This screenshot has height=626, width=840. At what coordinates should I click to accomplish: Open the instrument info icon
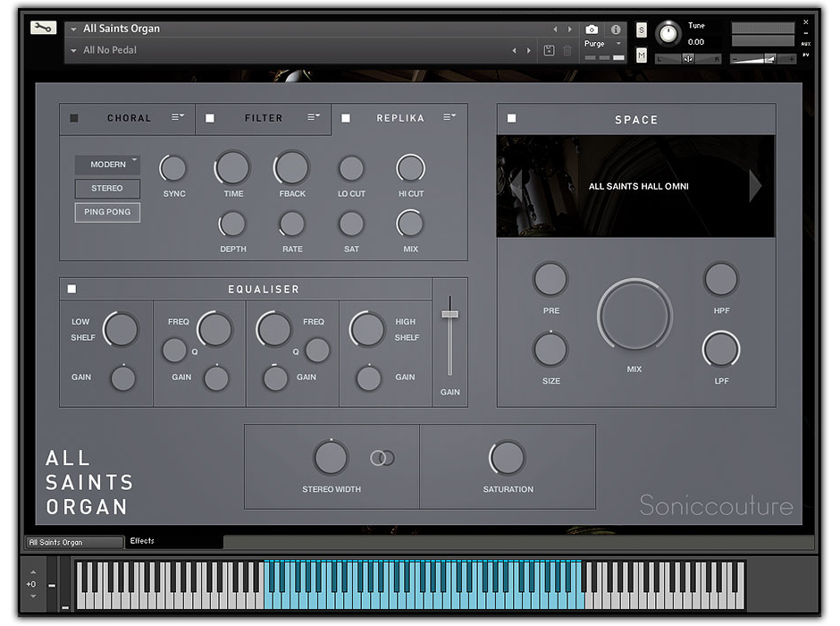pos(616,30)
